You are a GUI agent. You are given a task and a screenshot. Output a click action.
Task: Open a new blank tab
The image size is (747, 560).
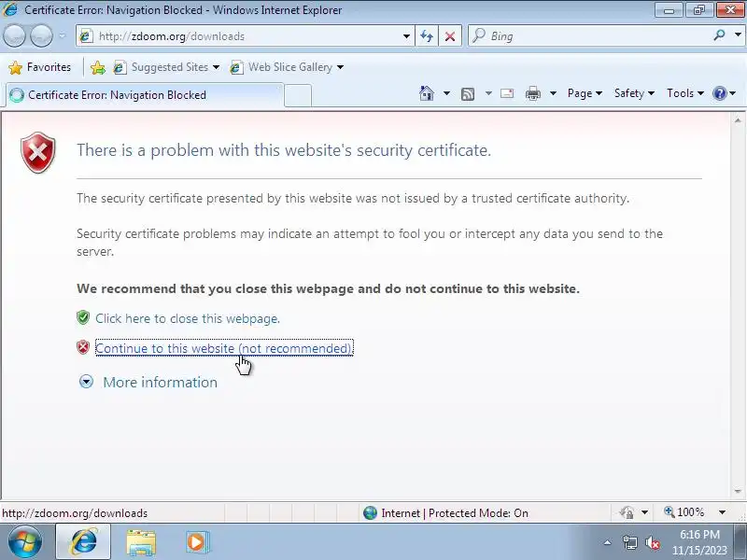click(298, 95)
